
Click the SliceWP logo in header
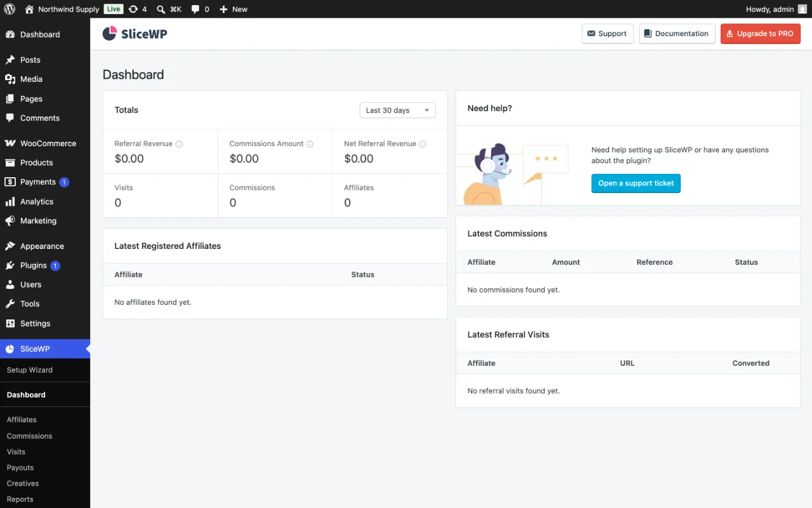(135, 34)
